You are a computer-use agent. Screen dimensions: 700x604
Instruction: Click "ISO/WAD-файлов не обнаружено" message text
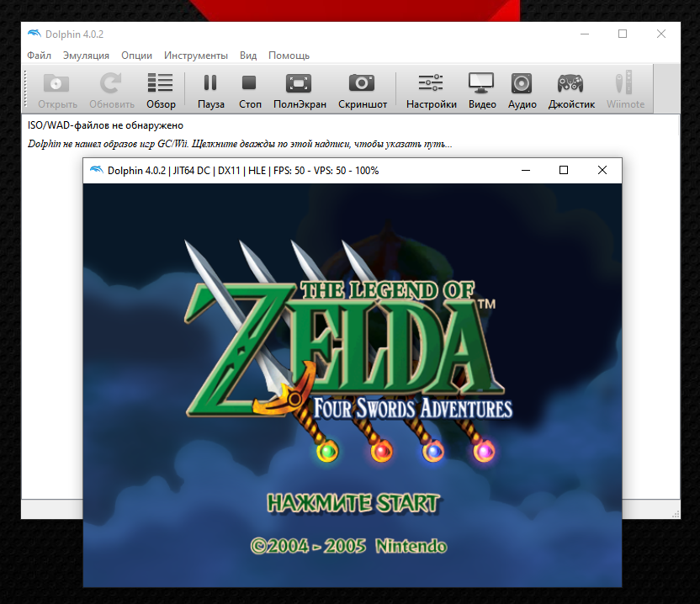(105, 125)
